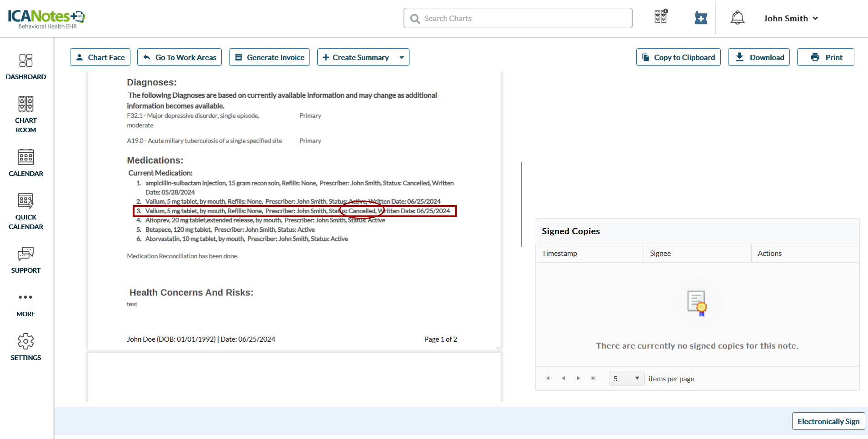The height and width of the screenshot is (439, 868).
Task: Go to next page of signed copies
Action: point(578,379)
